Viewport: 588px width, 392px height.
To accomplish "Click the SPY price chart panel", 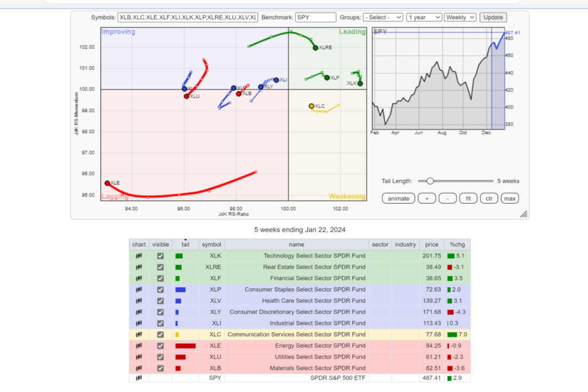I will point(438,79).
